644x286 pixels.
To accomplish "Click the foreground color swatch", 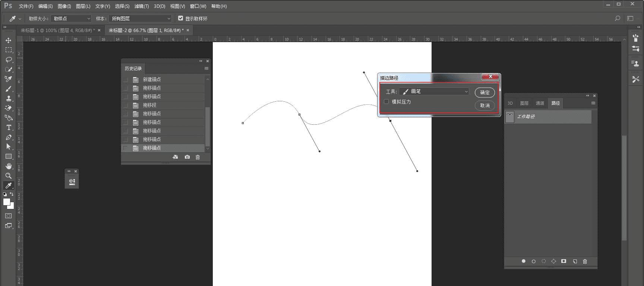I will [6, 201].
